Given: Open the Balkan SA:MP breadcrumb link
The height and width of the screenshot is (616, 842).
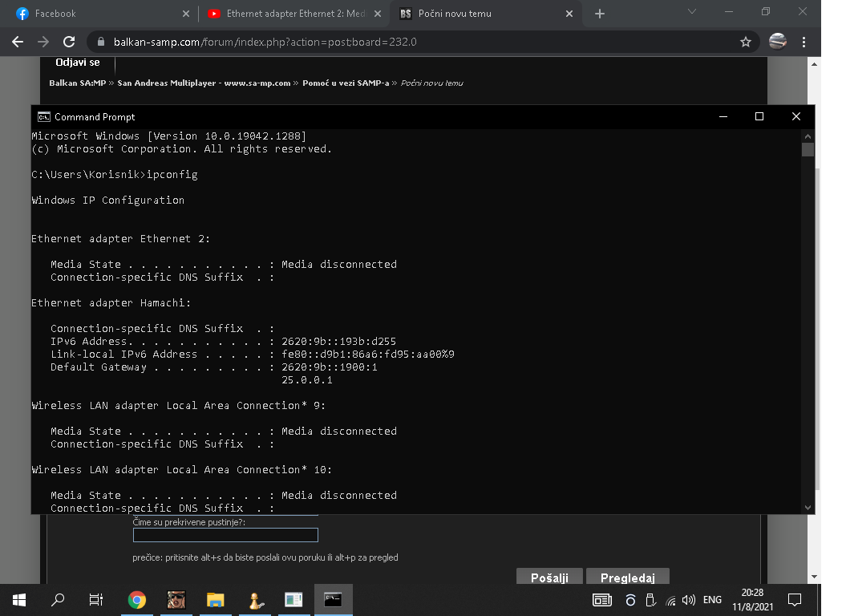Looking at the screenshot, I should [x=77, y=83].
